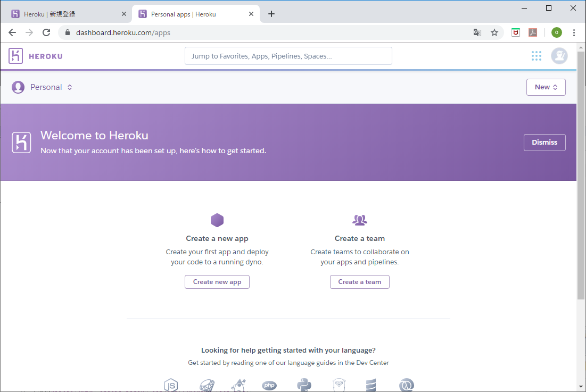Image resolution: width=586 pixels, height=392 pixels.
Task: Click the HEROKU wordmark text
Action: click(46, 56)
